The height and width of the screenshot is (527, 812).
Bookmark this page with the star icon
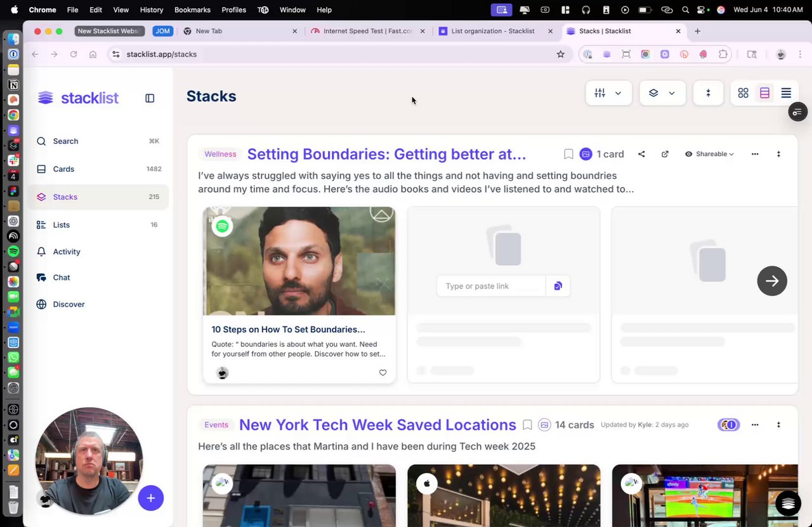[560, 55]
